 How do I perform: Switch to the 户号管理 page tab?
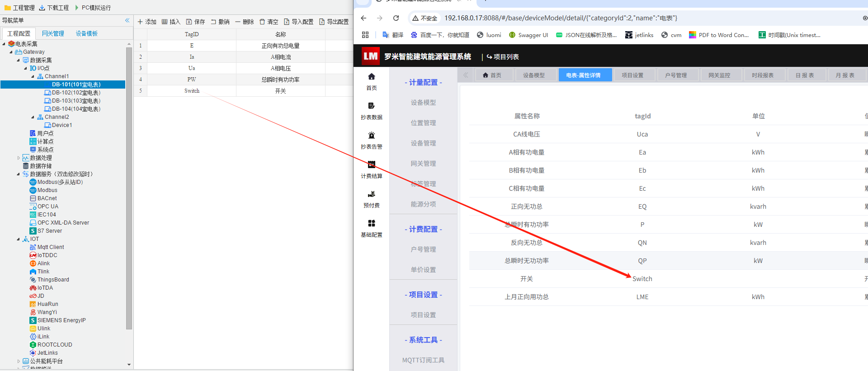pyautogui.click(x=675, y=75)
